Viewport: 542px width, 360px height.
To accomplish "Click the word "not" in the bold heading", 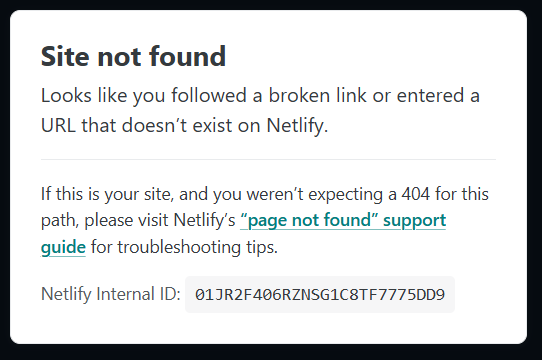I will [120, 57].
